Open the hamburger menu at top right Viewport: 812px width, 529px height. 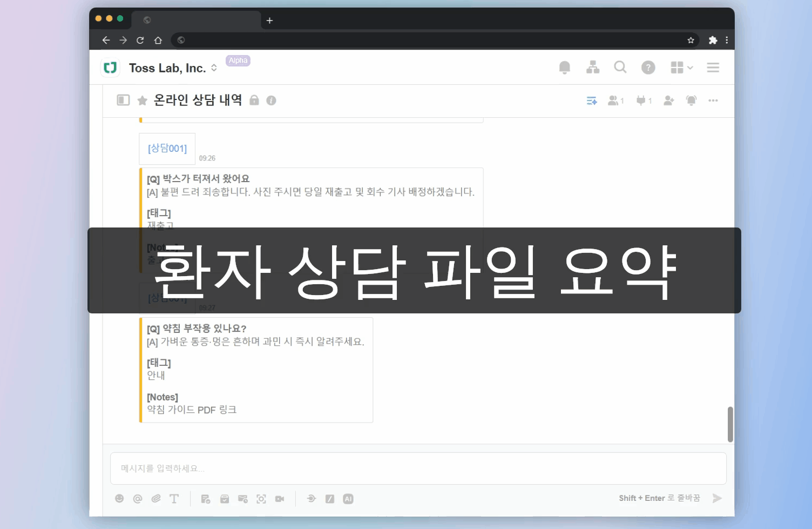[x=713, y=68]
